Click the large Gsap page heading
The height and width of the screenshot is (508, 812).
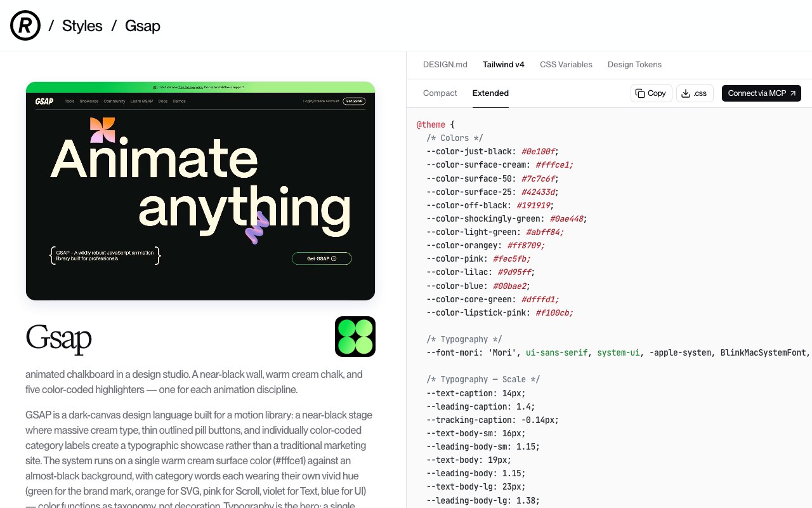pyautogui.click(x=59, y=338)
